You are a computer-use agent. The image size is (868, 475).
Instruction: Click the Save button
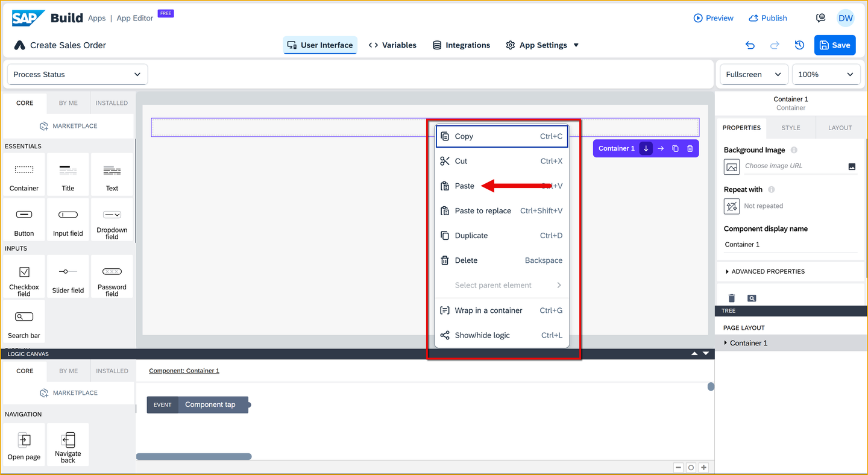[835, 45]
